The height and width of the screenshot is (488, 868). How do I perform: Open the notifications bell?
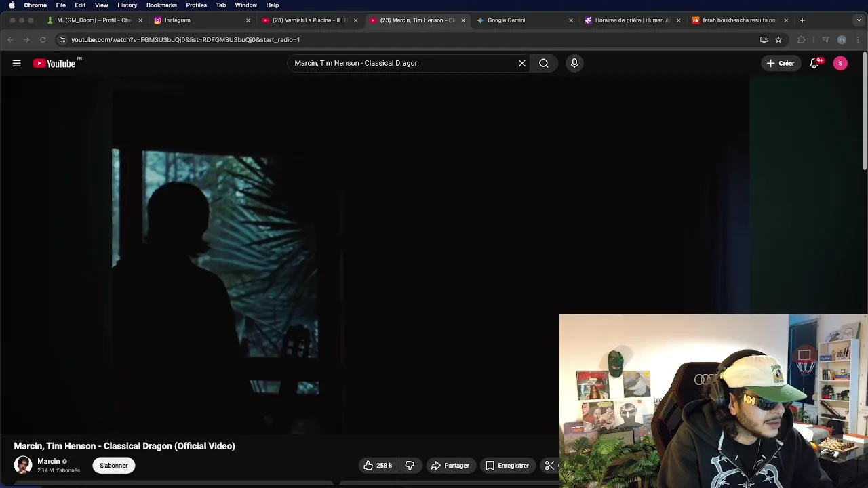[815, 63]
